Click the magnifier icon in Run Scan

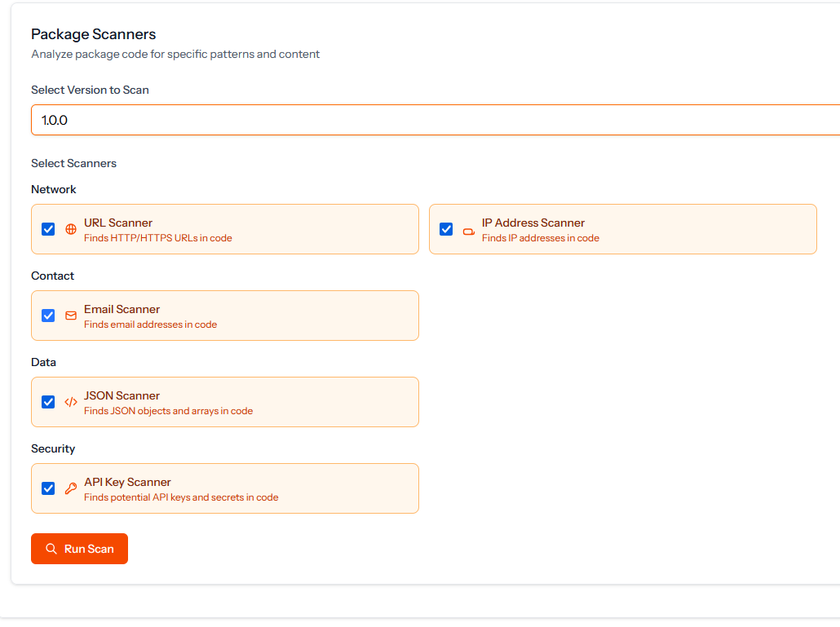(51, 549)
